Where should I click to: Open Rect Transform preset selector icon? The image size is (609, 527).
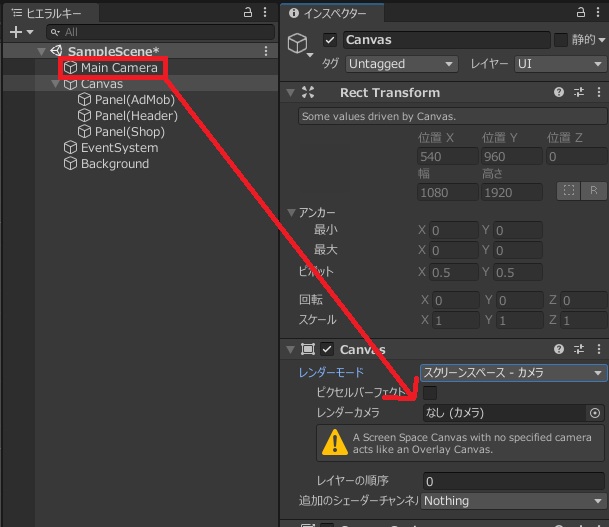point(579,92)
